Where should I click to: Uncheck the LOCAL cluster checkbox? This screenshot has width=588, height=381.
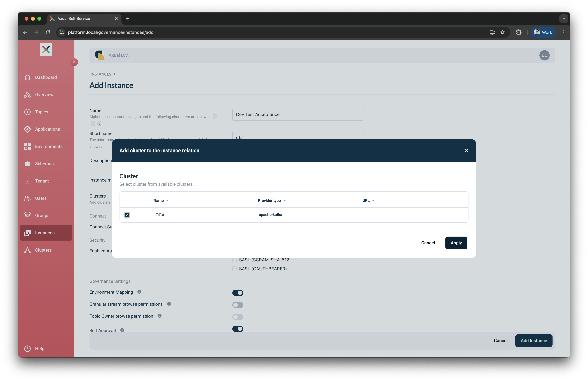[127, 215]
